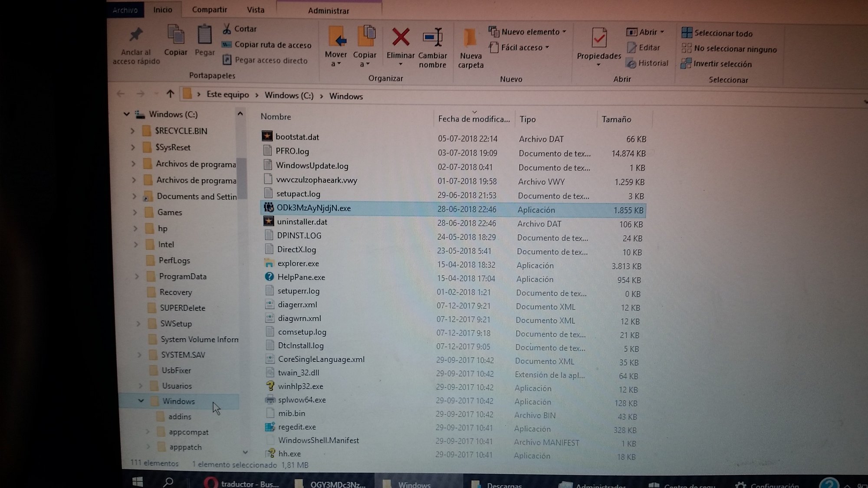
Task: Switch to the Inicio ribbon tab
Action: pos(163,10)
